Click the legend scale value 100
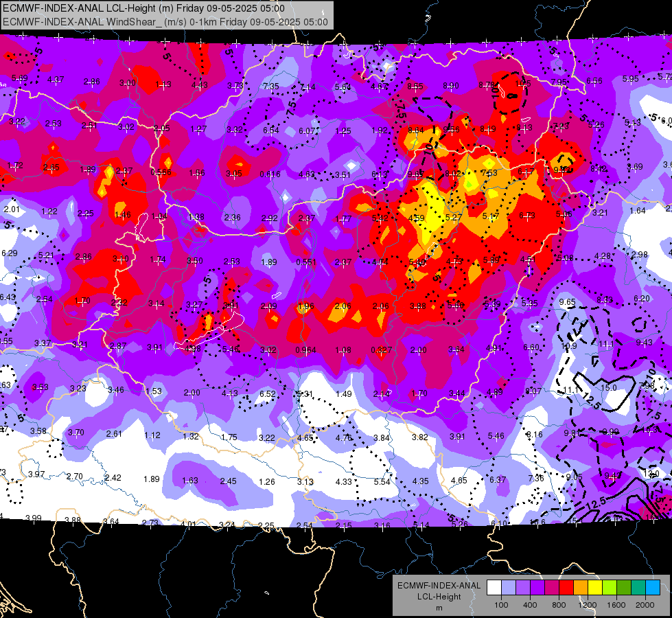 (x=501, y=605)
